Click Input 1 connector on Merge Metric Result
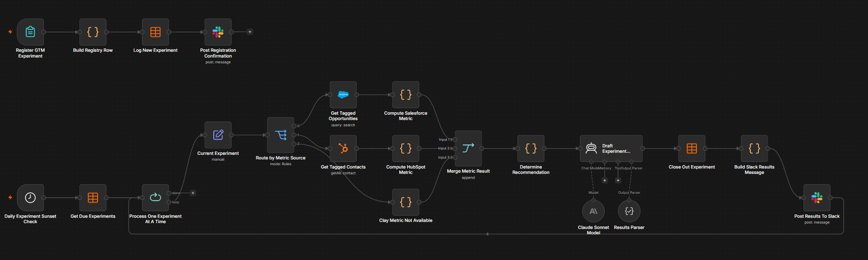The height and width of the screenshot is (260, 868). 455,140
